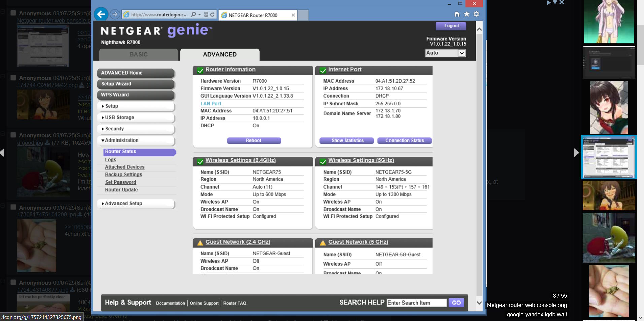Click the Connection Status button

(404, 141)
